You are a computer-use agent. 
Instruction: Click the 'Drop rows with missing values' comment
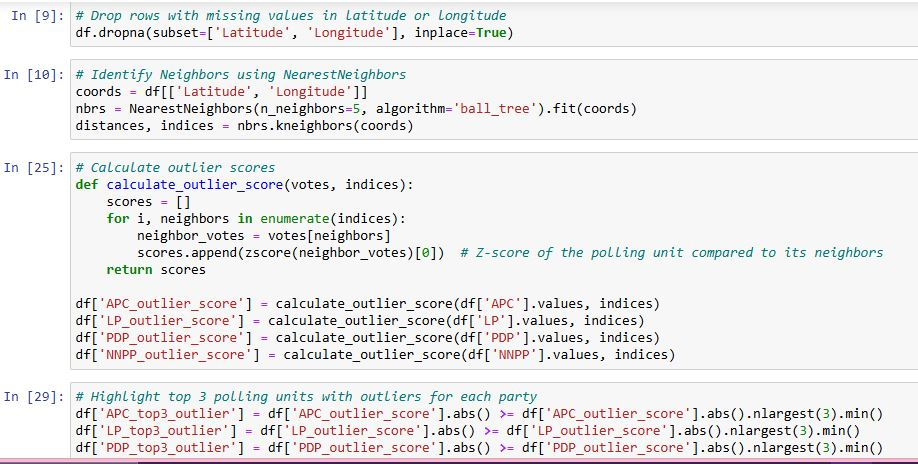(291, 15)
